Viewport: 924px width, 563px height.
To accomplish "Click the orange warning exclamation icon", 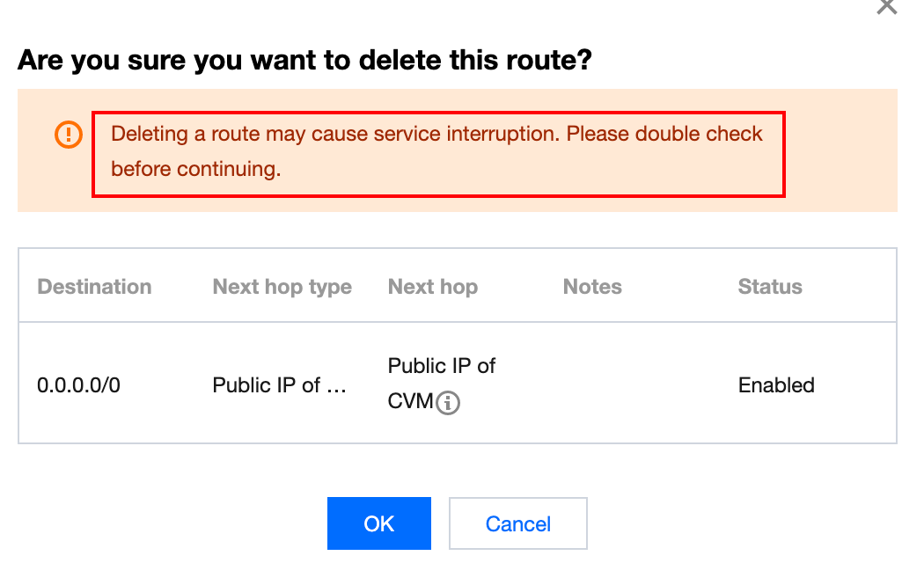I will click(68, 135).
